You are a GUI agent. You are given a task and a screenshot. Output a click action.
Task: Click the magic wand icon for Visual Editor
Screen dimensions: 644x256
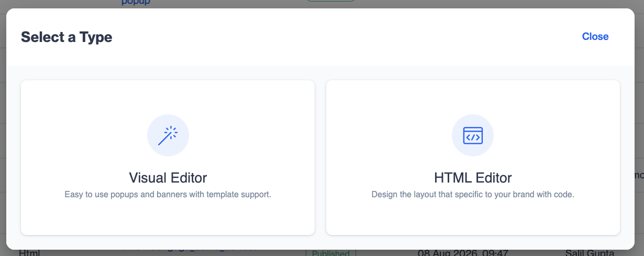point(168,135)
